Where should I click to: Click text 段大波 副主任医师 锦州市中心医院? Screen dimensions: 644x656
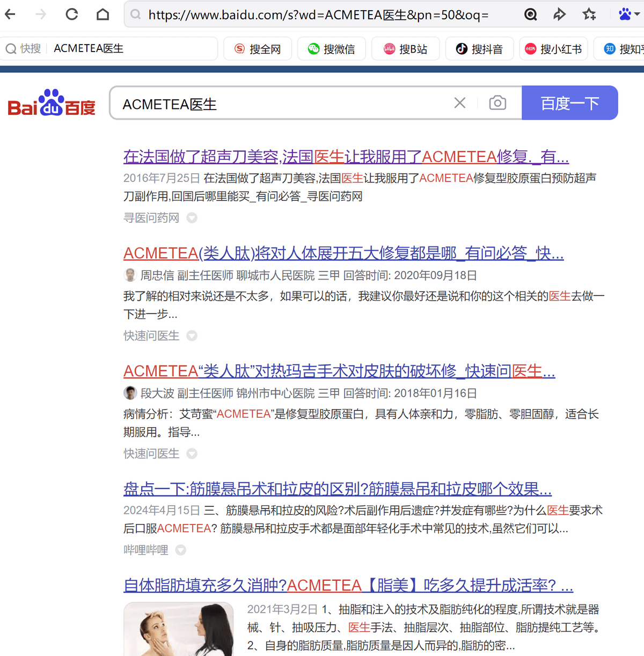(228, 393)
